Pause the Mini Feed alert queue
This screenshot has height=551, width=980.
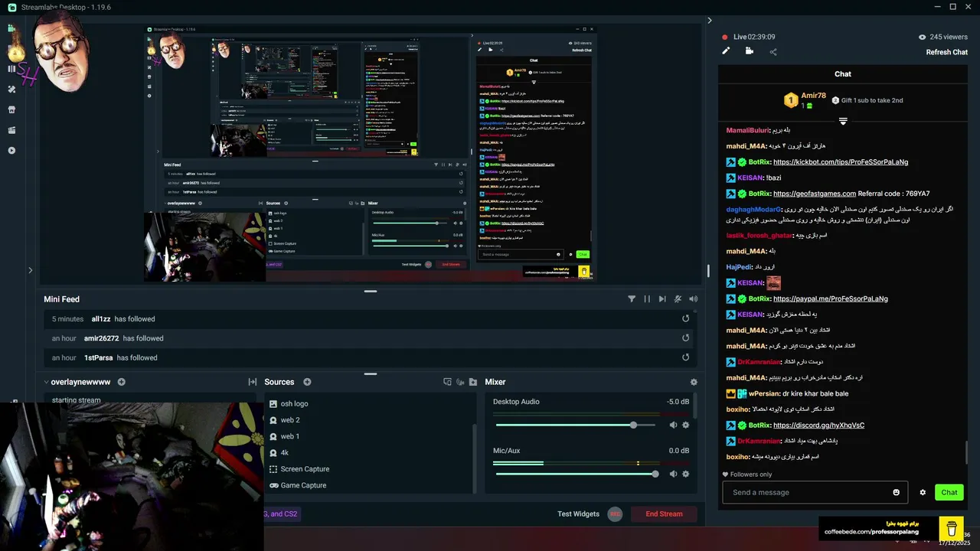pos(647,299)
